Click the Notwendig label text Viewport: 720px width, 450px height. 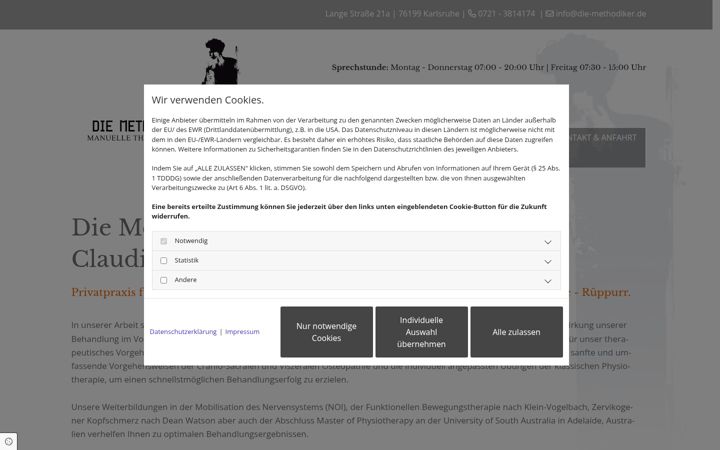click(191, 241)
